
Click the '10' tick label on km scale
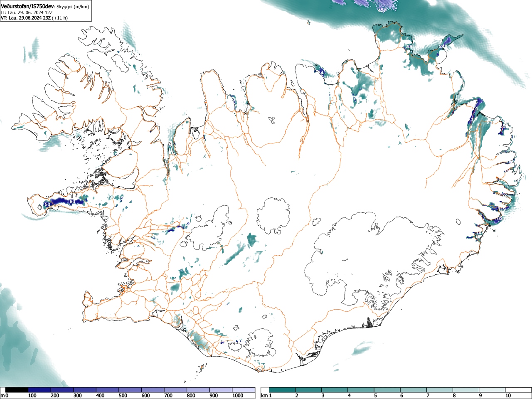[508, 396]
